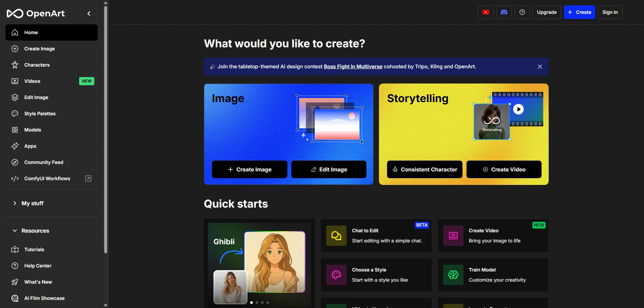Click the What's New rocket icon
The image size is (644, 308).
point(15,282)
